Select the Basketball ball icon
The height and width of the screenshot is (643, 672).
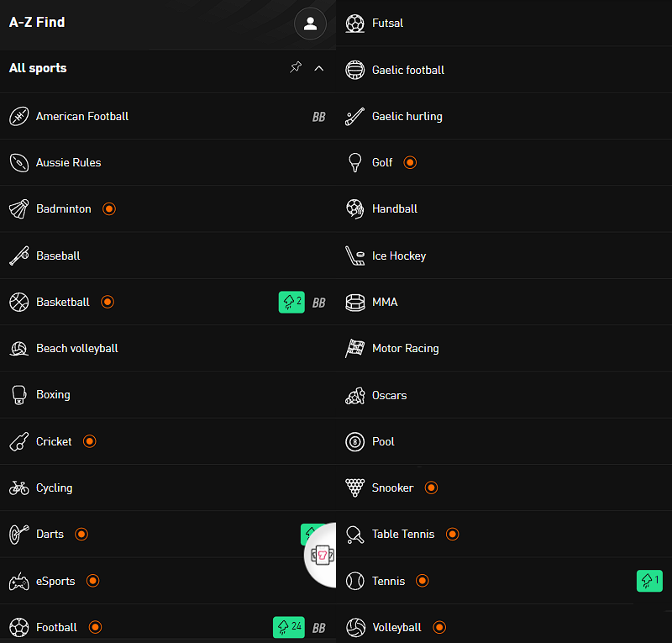pyautogui.click(x=18, y=303)
